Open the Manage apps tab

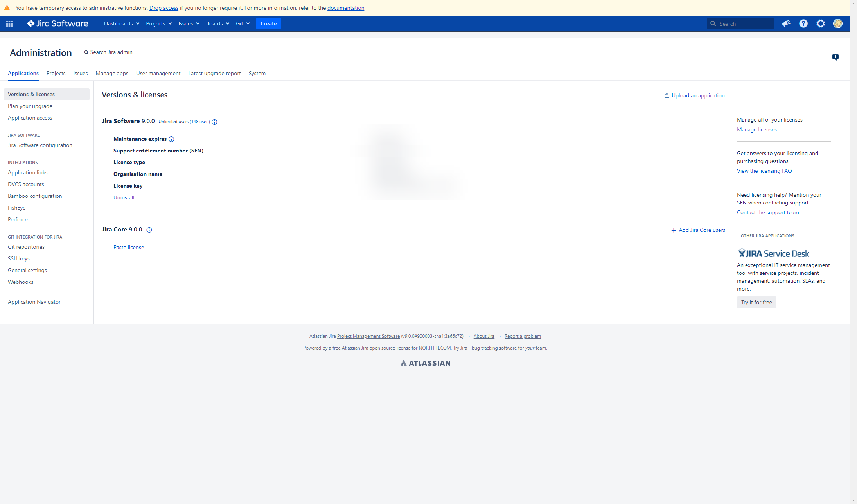112,73
